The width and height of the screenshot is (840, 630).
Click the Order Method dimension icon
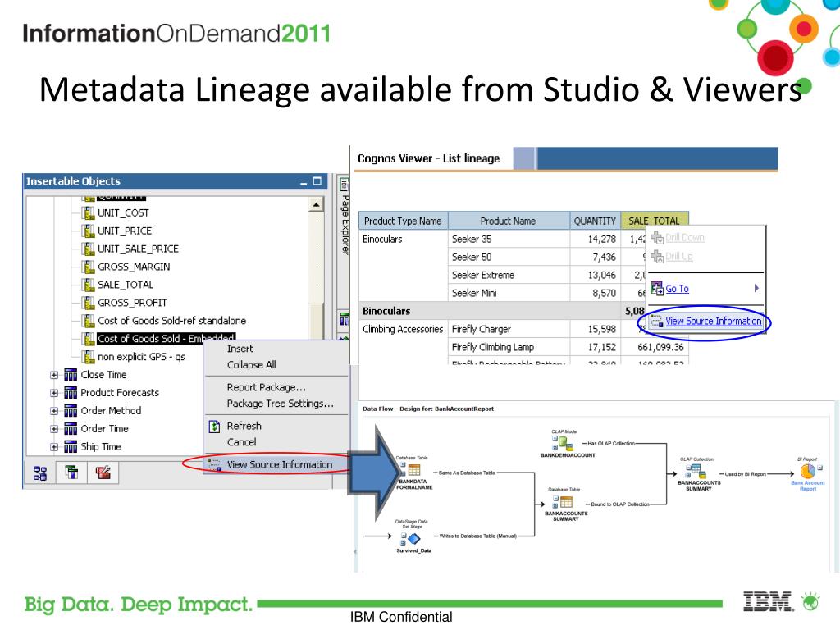coord(71,410)
